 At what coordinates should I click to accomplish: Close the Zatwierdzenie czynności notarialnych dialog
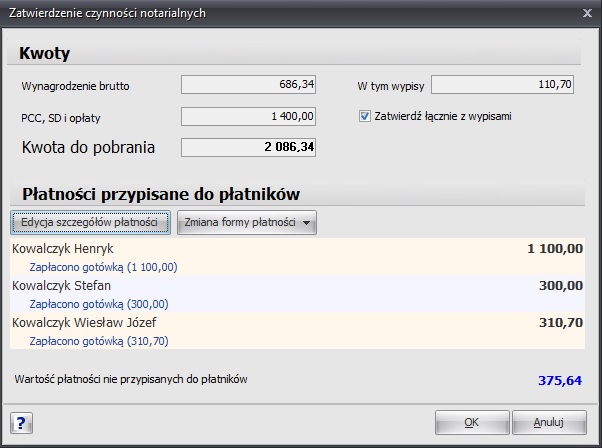[x=585, y=11]
